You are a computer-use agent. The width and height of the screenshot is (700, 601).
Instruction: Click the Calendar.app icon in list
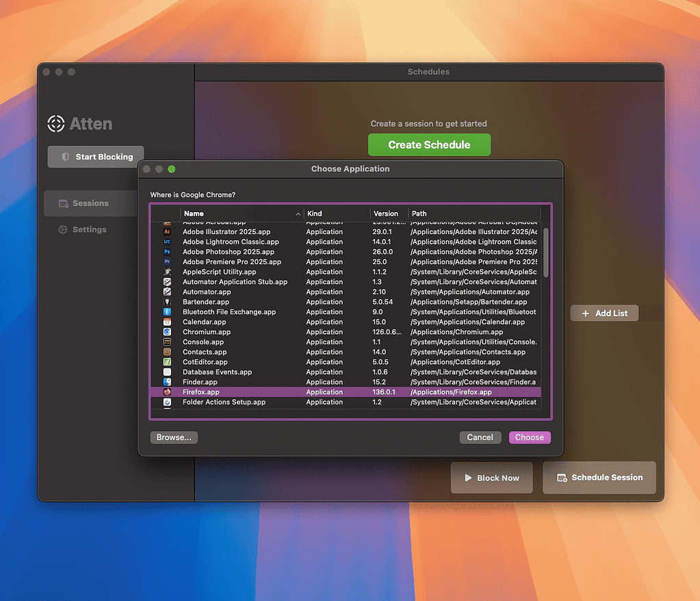point(167,322)
